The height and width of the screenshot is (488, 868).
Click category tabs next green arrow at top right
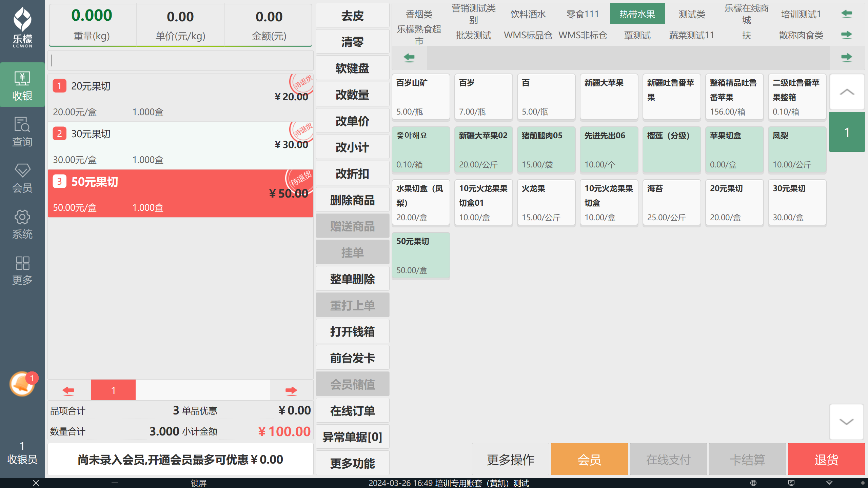(847, 35)
